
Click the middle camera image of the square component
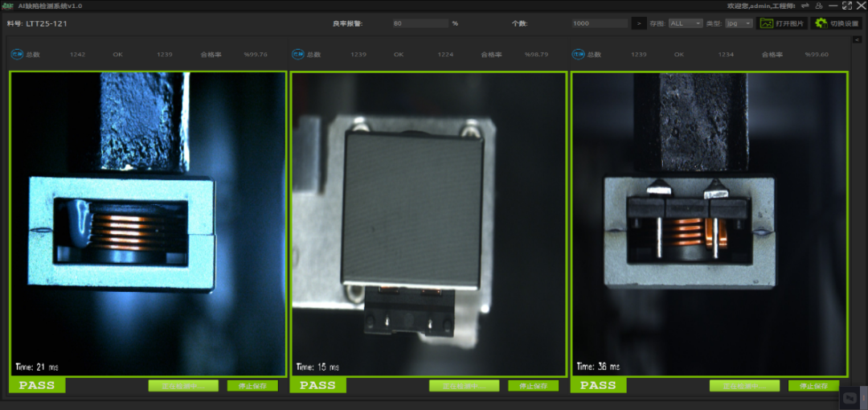(428, 223)
